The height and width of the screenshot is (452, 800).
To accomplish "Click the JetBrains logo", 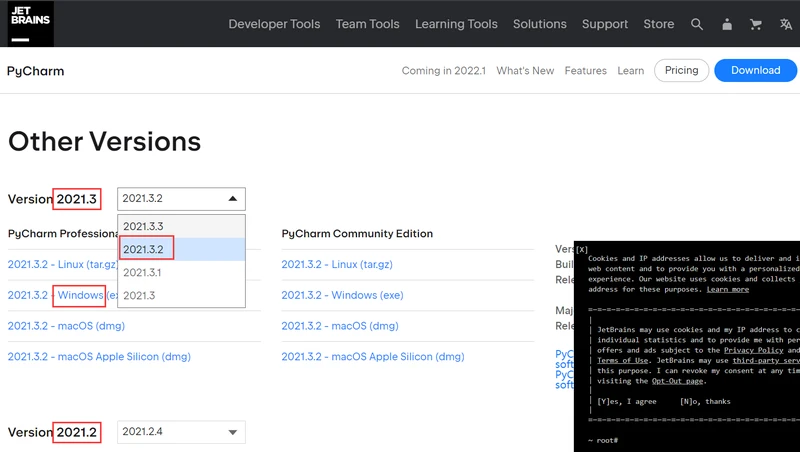I will [x=27, y=23].
